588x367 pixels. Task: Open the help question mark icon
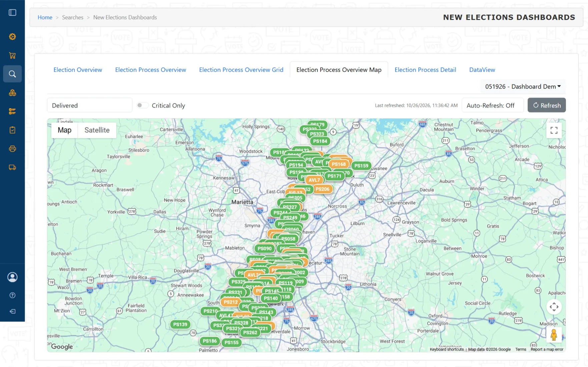(12, 295)
